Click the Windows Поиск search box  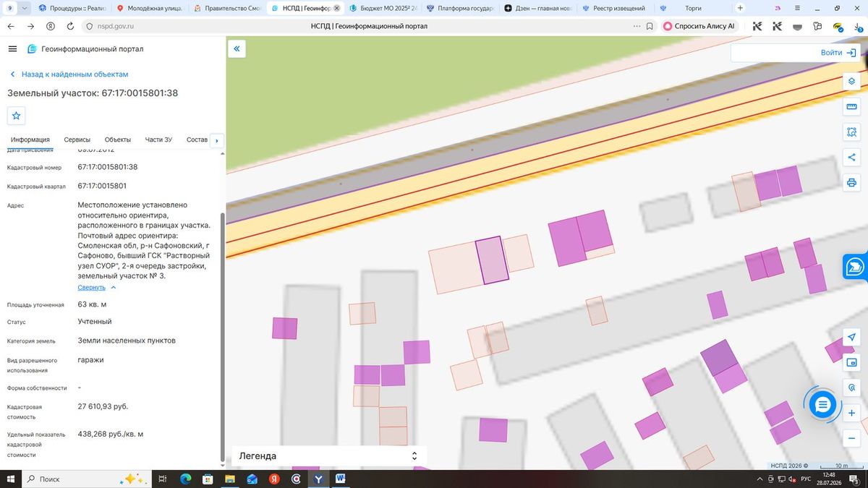coord(85,479)
